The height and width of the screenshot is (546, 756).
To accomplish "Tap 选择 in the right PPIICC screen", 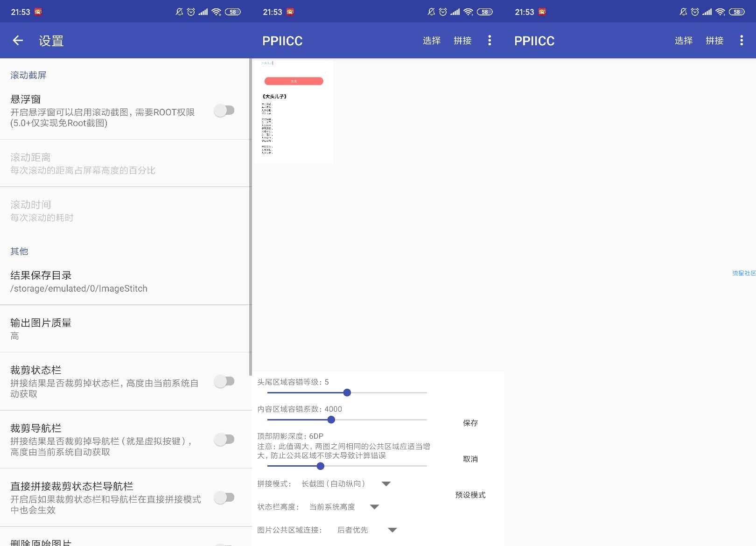I will (684, 41).
